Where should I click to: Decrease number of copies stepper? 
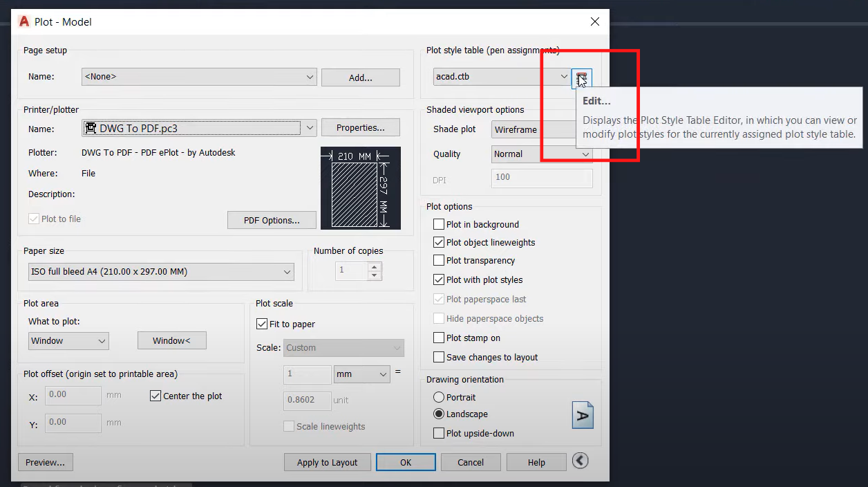(x=375, y=275)
